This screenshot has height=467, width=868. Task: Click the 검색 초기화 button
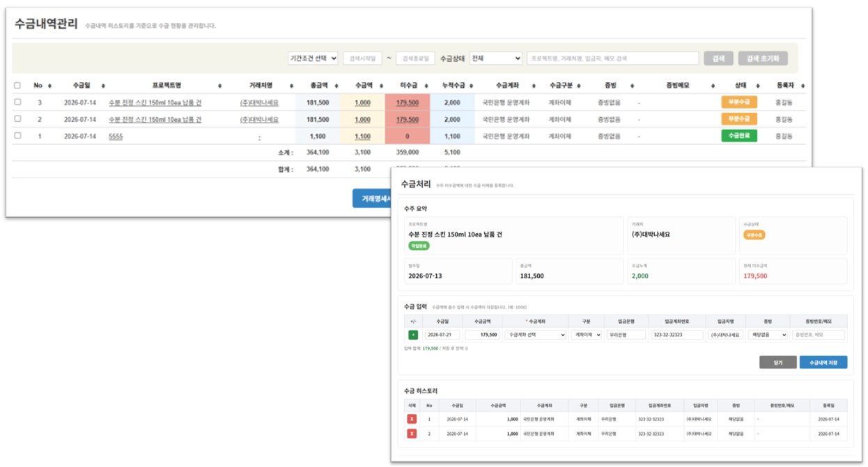[x=764, y=58]
